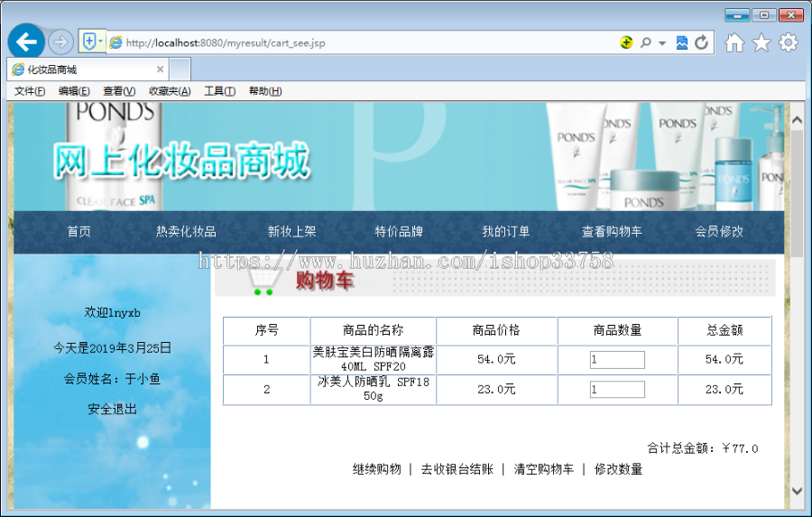This screenshot has height=517, width=812.
Task: Click the IE page icon in address bar
Action: (116, 42)
